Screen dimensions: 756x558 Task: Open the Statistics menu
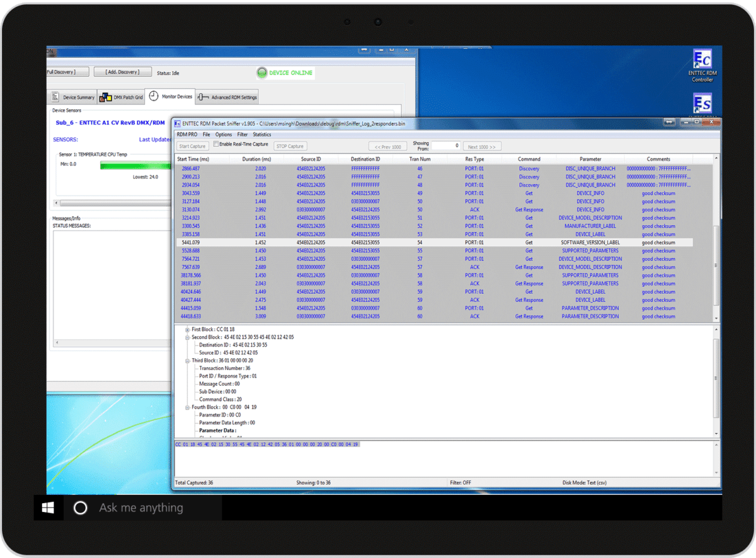262,134
